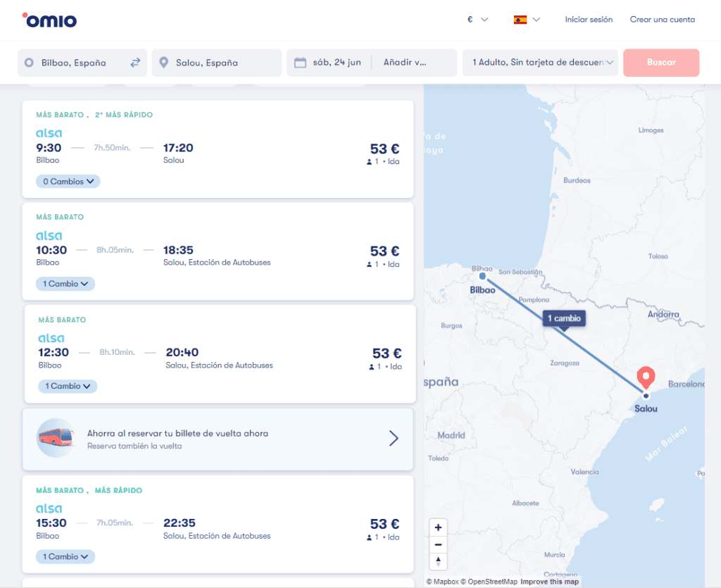The height and width of the screenshot is (588, 721).
Task: Click the Buscar search button
Action: [661, 63]
